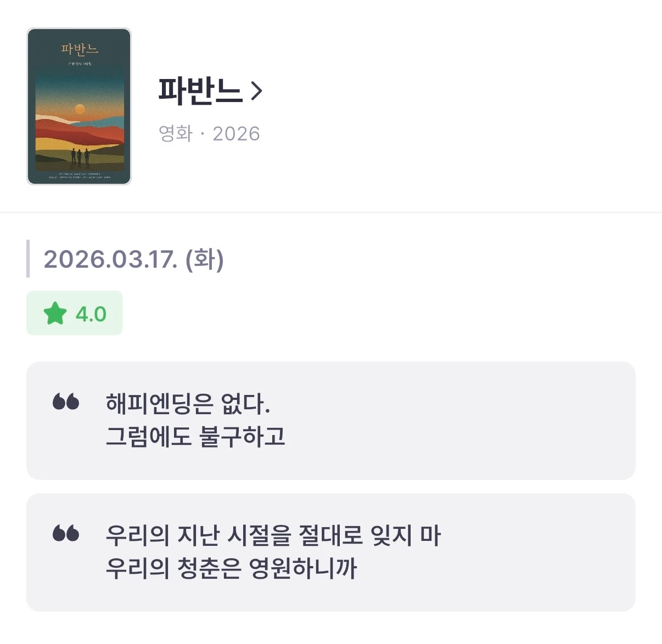This screenshot has width=662, height=644.
Task: Tap the quotation mark icon of first quote
Action: (66, 402)
